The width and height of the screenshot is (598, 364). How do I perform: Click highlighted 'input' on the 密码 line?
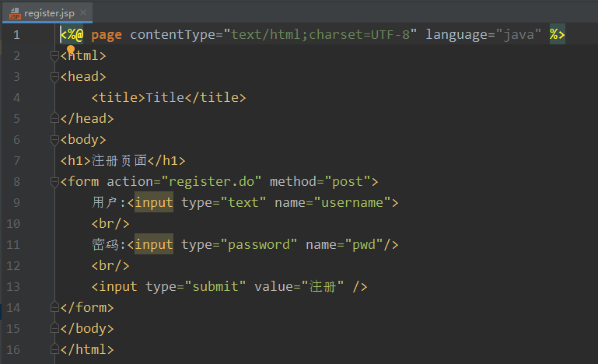[154, 244]
